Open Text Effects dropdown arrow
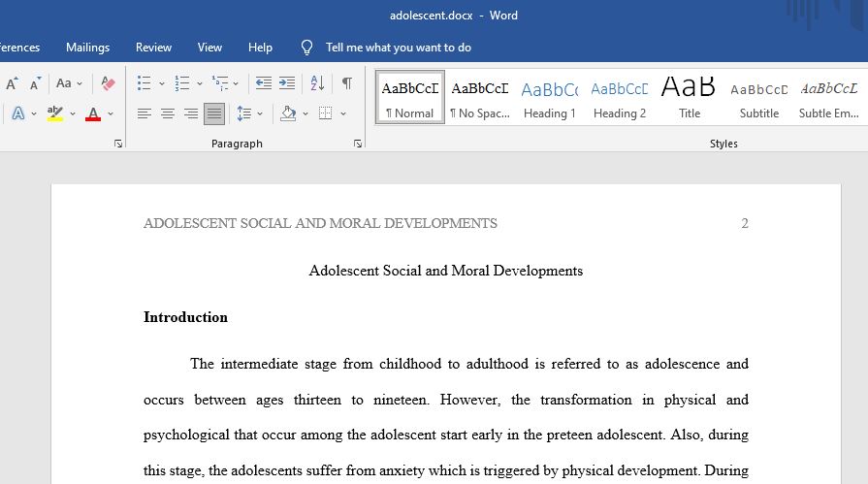Screen dimensions: 868x484 (x=34, y=114)
